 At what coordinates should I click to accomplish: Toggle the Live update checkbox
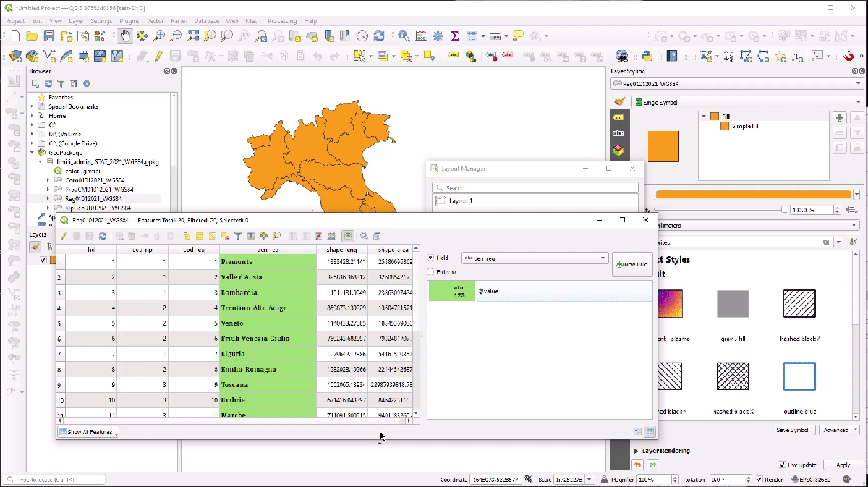coord(783,465)
